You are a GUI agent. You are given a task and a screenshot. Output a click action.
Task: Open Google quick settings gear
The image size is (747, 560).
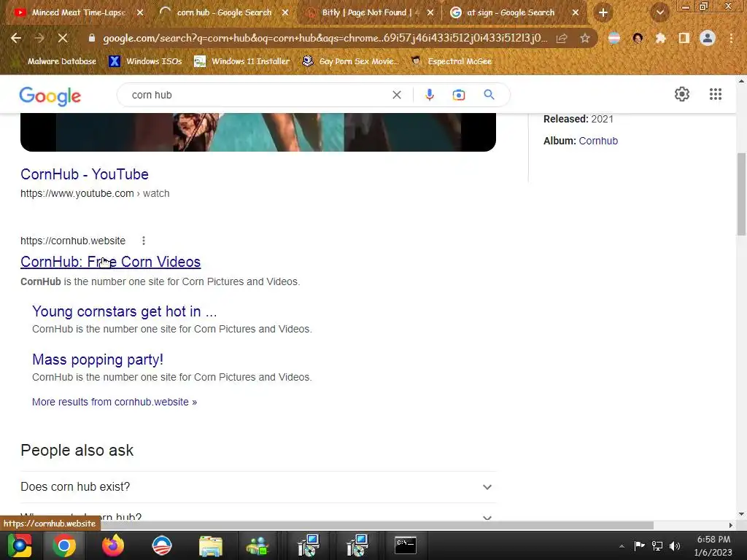(682, 94)
